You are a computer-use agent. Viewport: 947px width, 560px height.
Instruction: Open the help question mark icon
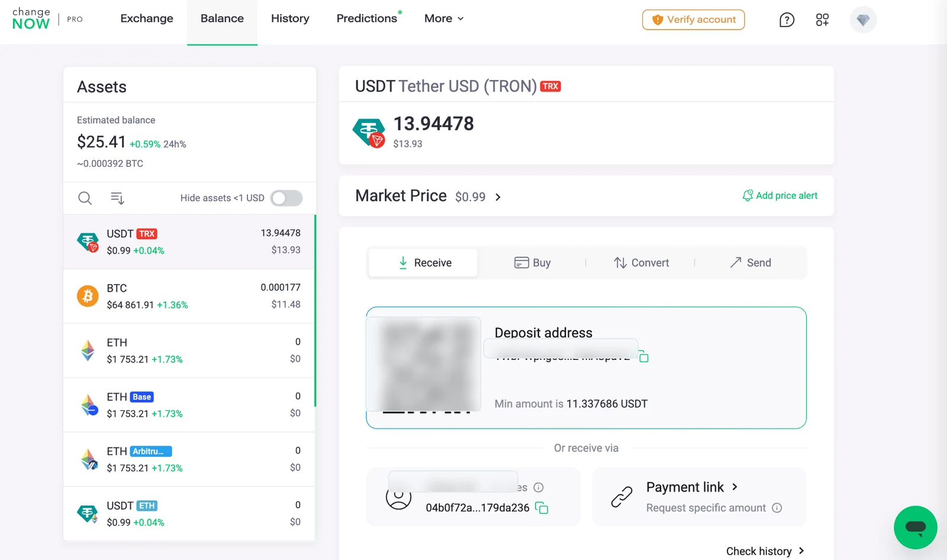click(x=787, y=20)
